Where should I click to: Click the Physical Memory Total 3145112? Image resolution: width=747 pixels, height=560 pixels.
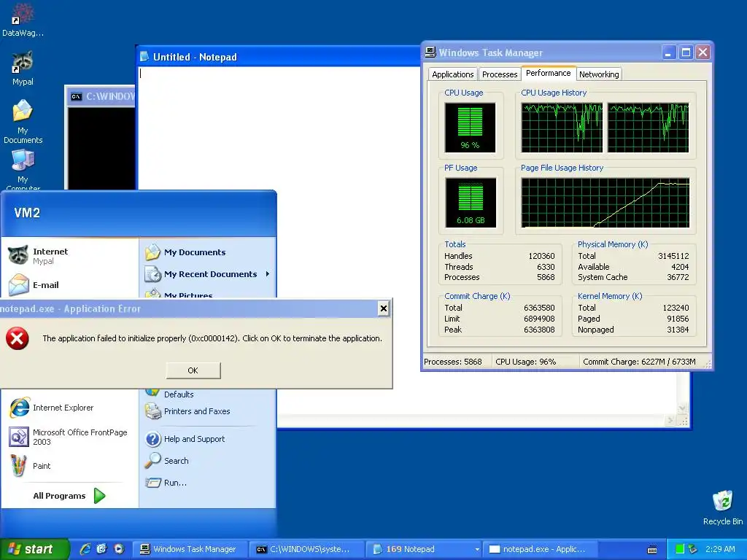click(x=673, y=256)
